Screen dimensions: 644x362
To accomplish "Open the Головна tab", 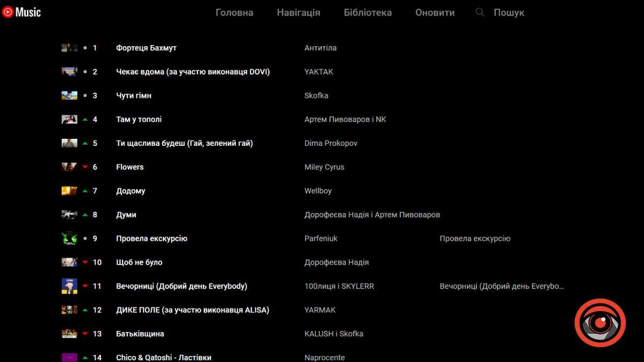I will click(x=235, y=12).
